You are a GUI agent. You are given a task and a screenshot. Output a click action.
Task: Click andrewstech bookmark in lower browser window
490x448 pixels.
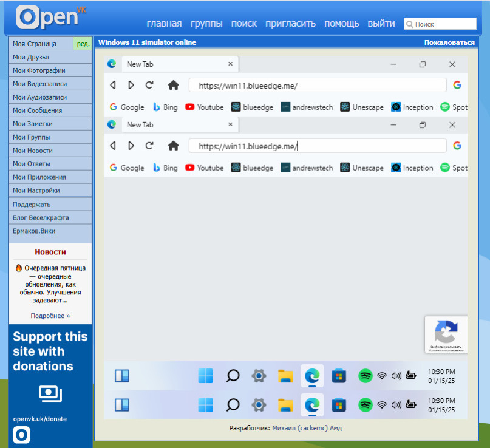[307, 168]
